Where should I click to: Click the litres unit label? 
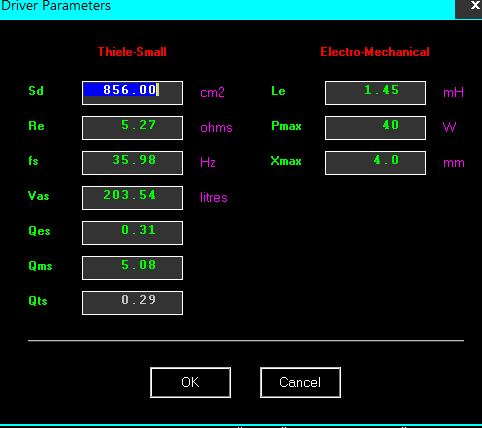click(214, 198)
